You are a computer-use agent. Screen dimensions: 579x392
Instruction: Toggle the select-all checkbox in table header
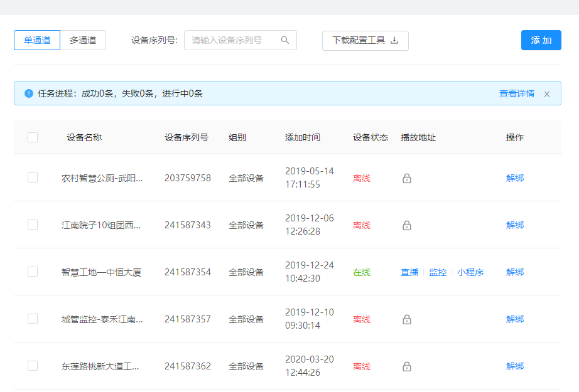tap(33, 137)
